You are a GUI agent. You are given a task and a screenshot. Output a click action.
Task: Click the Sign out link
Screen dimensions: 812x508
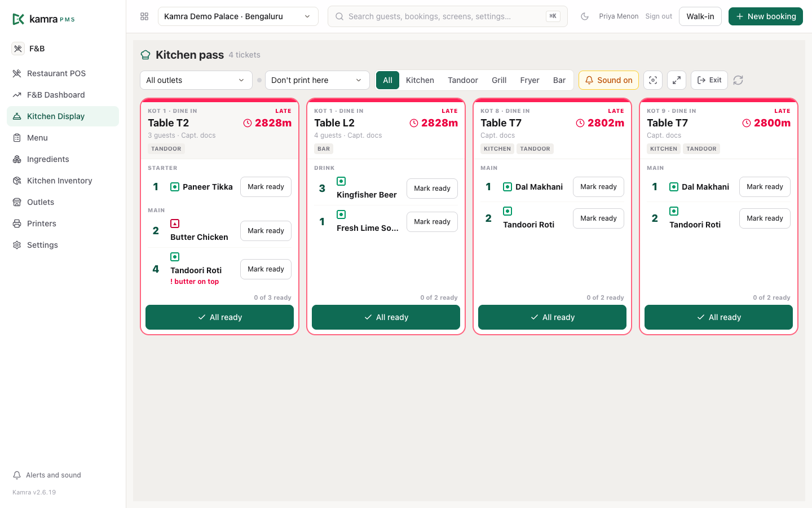click(659, 16)
